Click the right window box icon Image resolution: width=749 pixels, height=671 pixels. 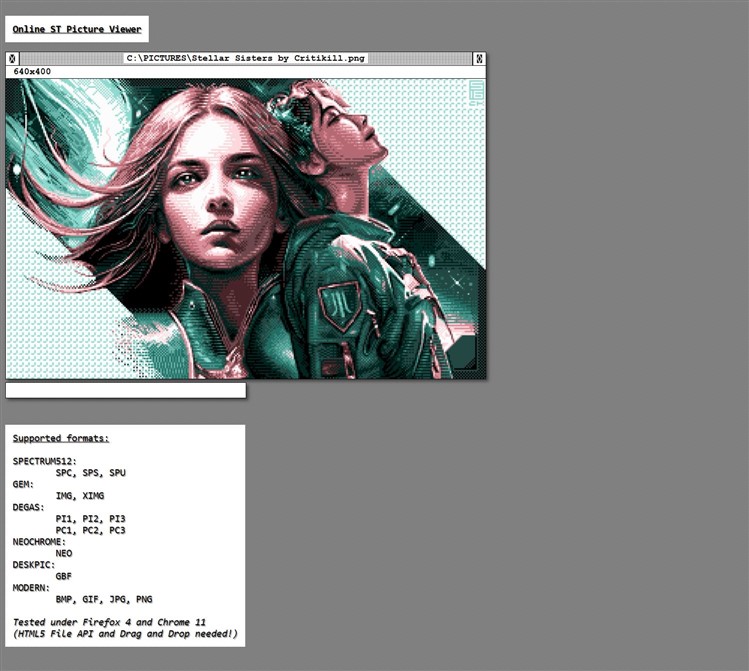click(479, 58)
